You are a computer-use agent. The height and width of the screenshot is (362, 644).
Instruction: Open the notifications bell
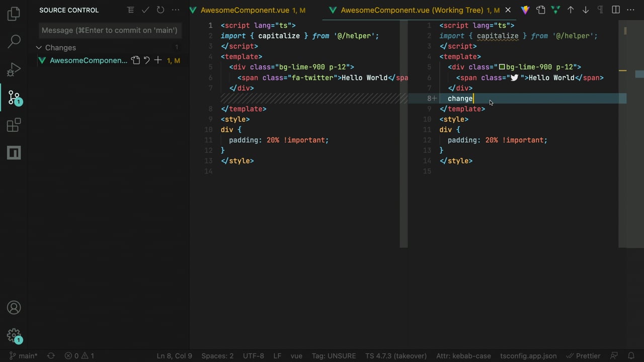click(x=631, y=356)
